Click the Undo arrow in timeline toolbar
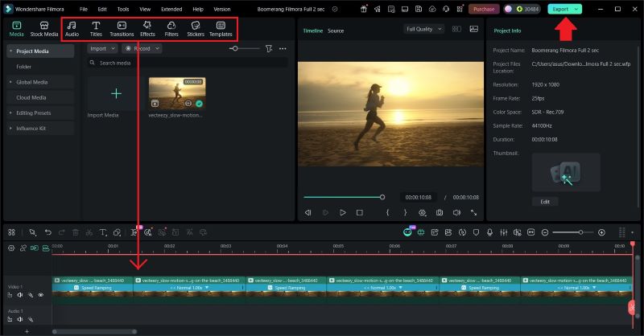644x336 pixels. coord(48,232)
